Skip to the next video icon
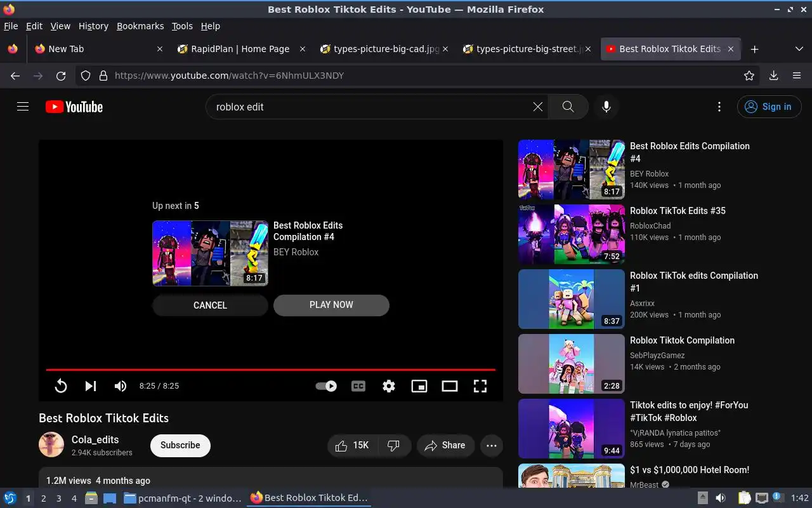The width and height of the screenshot is (812, 508). click(x=91, y=385)
